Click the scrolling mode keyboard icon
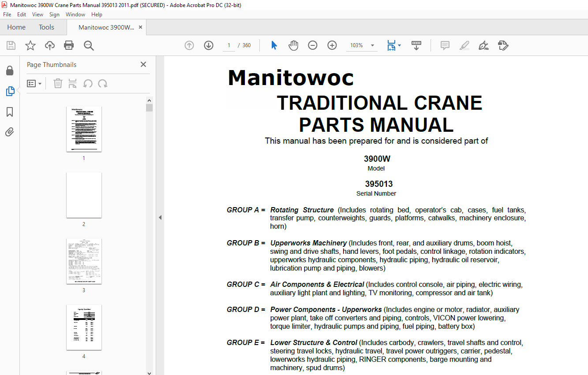Viewport: 588px width, 375px height. pos(416,45)
